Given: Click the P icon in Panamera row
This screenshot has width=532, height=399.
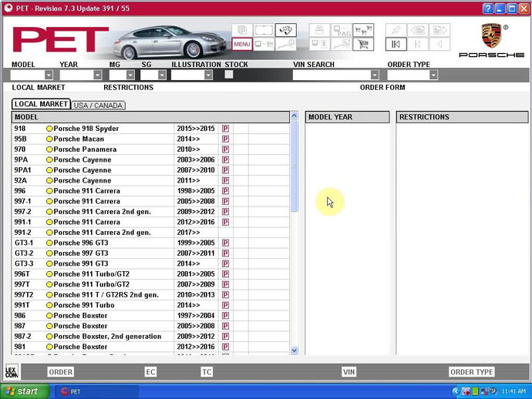Looking at the screenshot, I should [x=225, y=149].
